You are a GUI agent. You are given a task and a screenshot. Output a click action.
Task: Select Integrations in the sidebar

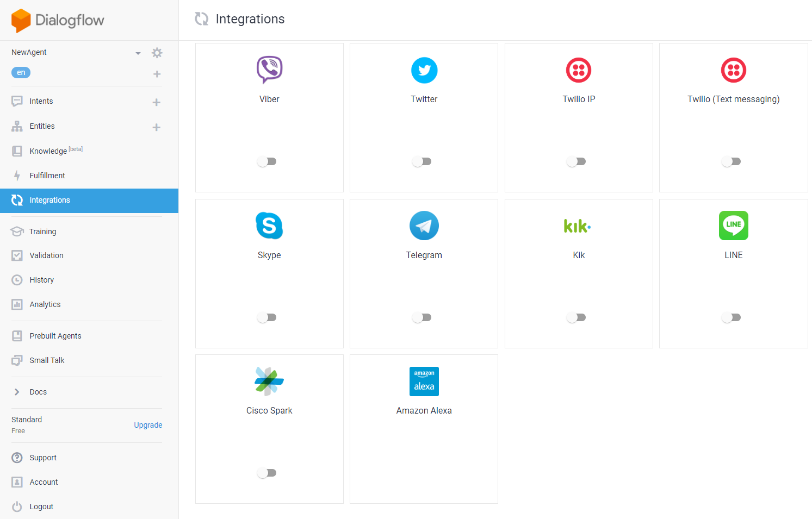89,201
